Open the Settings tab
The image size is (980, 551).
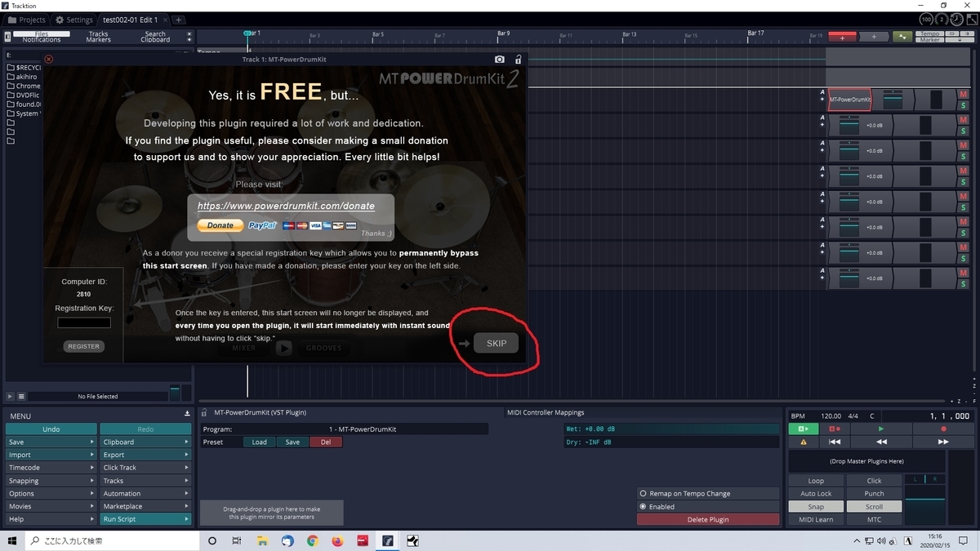point(74,20)
